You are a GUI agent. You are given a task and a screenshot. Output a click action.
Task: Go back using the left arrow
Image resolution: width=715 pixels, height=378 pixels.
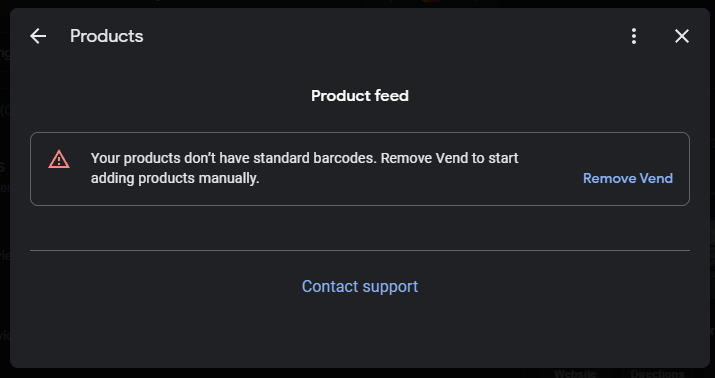[38, 36]
